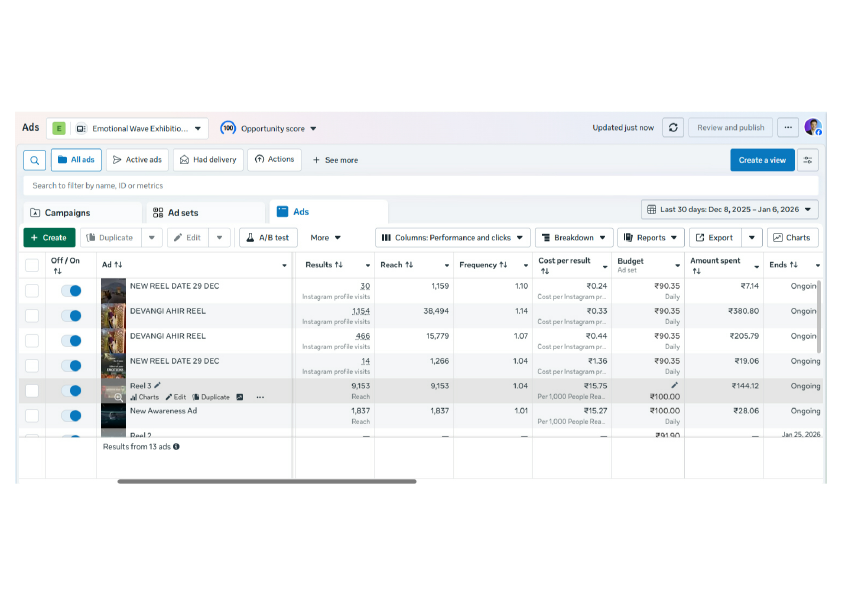This screenshot has width=842, height=595.
Task: Toggle off DEVANGI AHIR REEL with 15,779 reach
Action: (71, 340)
